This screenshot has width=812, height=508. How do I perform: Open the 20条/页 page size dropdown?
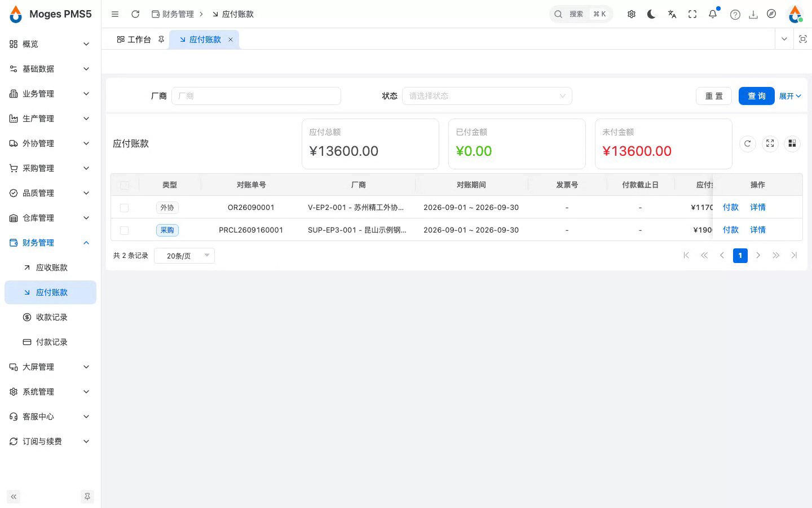click(184, 256)
